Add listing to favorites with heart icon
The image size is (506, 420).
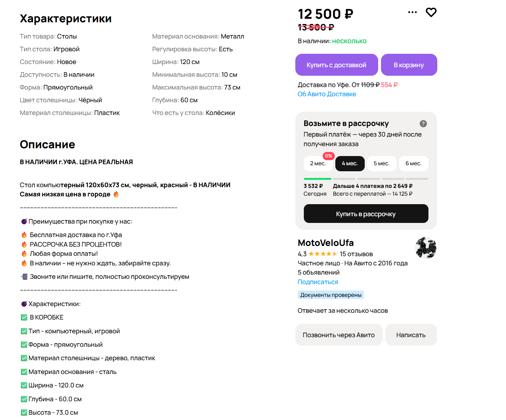click(x=431, y=12)
